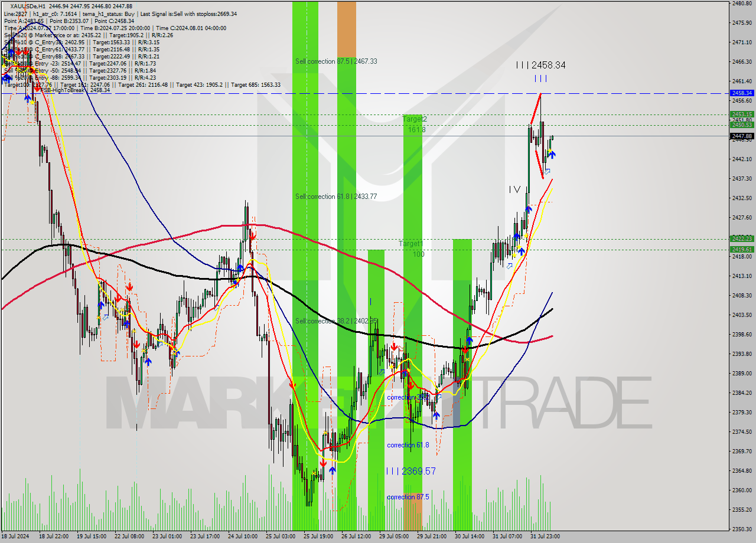The image size is (756, 543).
Task: Click the '161.8' label under Target2
Action: [x=417, y=129]
